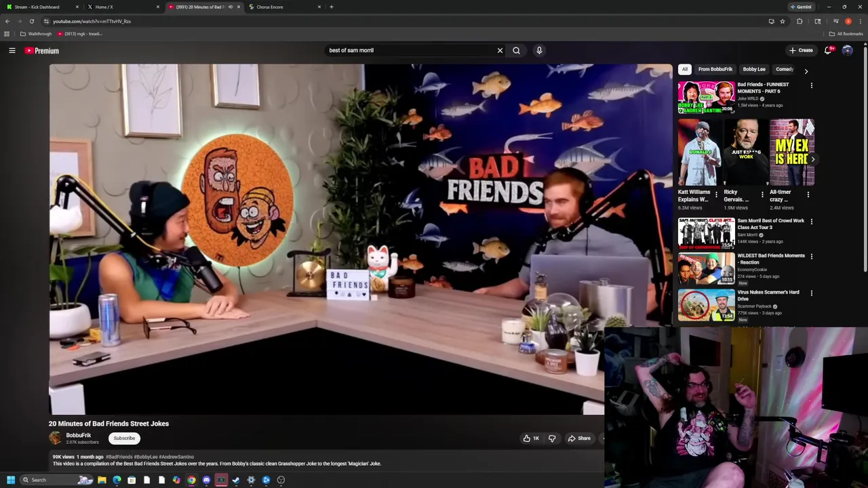Open Katt Williams Explains short thumbnail
The width and height of the screenshot is (868, 488).
point(700,153)
